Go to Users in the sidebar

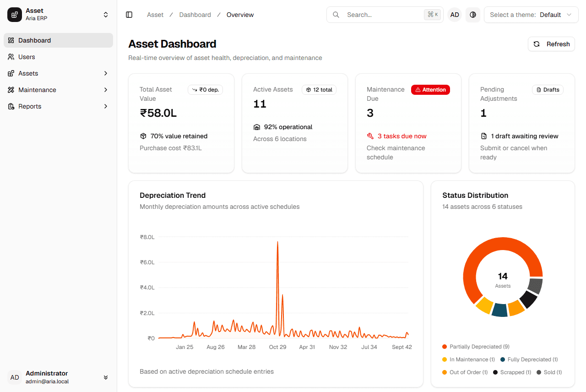tap(58, 57)
